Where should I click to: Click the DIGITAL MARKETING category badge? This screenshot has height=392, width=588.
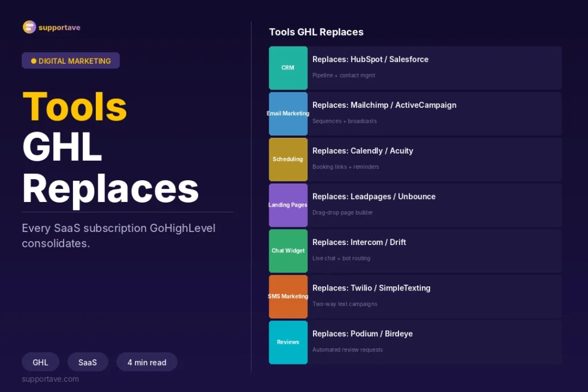click(x=71, y=61)
